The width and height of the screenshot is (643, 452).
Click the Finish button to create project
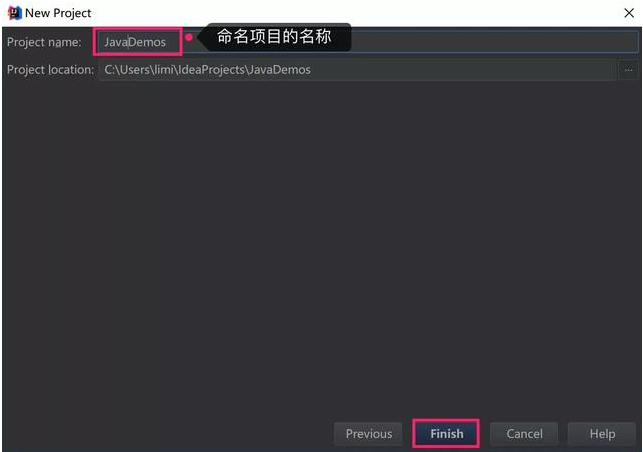pyautogui.click(x=446, y=434)
